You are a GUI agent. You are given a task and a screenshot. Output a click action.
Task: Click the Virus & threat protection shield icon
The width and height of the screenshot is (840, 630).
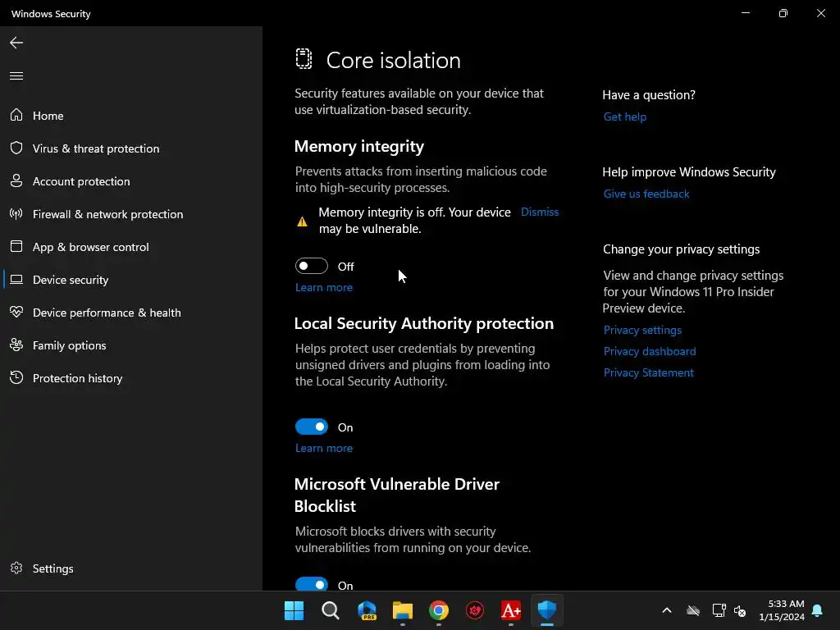tap(16, 148)
